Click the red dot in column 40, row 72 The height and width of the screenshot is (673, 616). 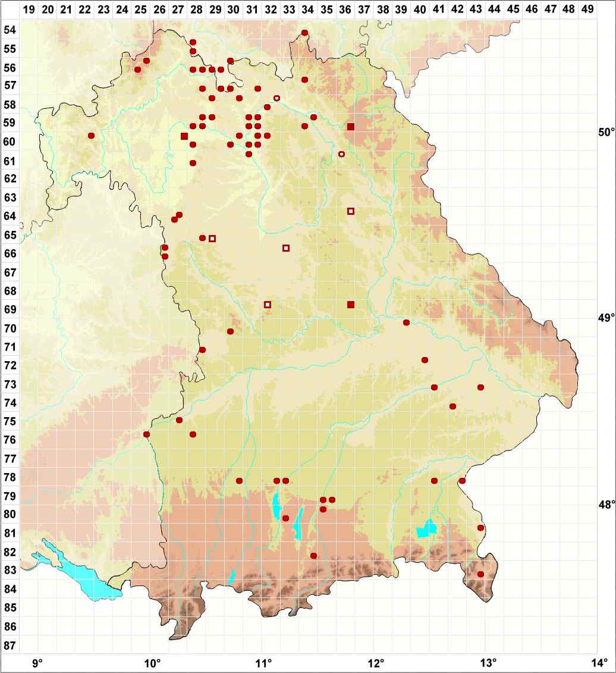[x=425, y=359]
